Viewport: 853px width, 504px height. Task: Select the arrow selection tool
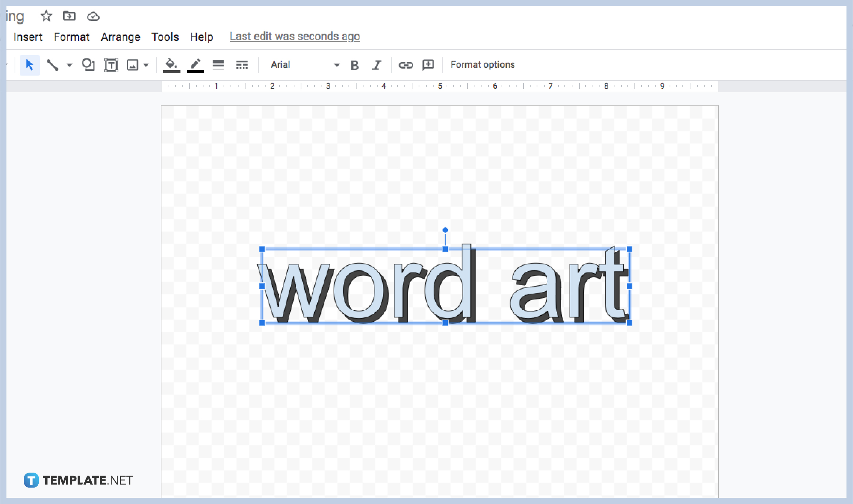point(30,65)
